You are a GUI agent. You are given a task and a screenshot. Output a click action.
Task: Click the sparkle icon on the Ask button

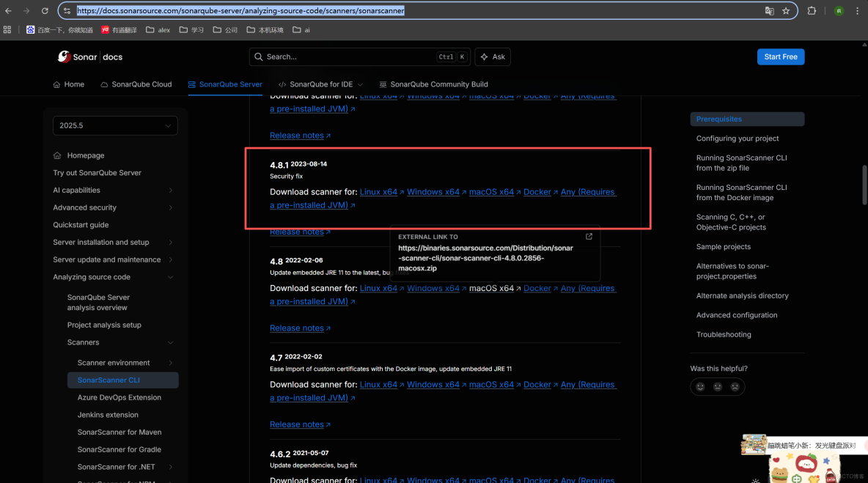[482, 56]
